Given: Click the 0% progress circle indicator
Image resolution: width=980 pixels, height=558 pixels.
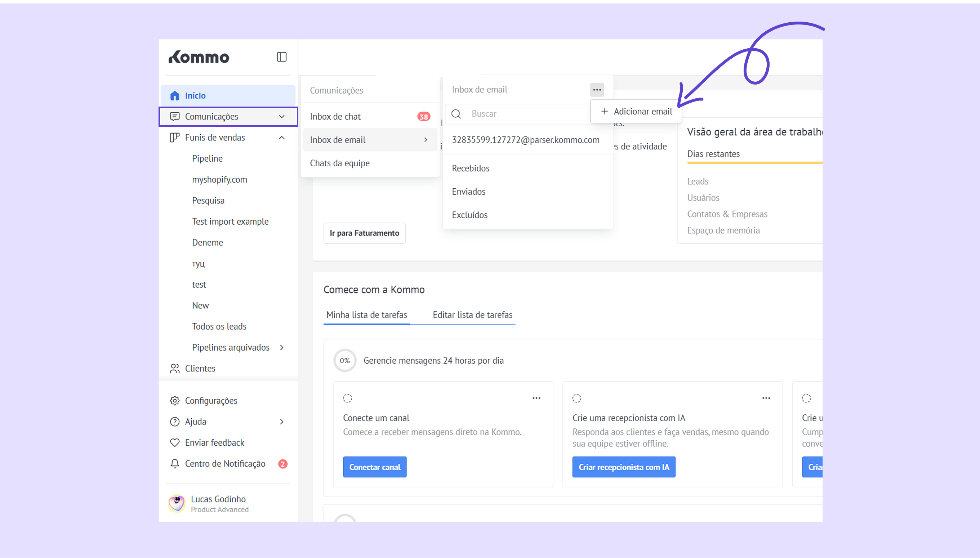Looking at the screenshot, I should tap(345, 361).
